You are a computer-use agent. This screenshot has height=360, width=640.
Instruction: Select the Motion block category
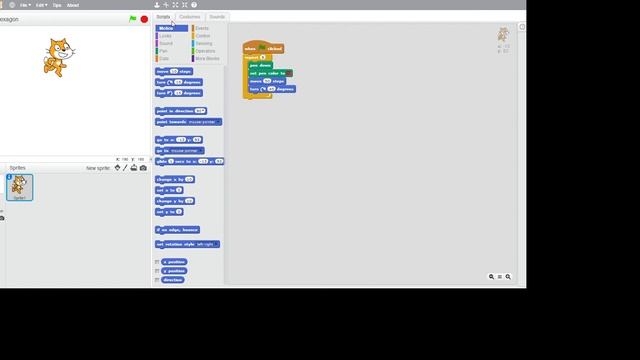pyautogui.click(x=171, y=28)
